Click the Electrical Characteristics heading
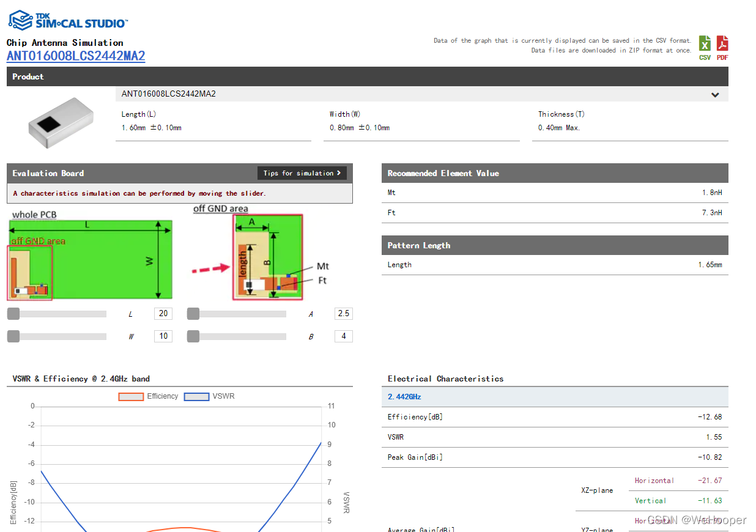This screenshot has width=756, height=532. pos(445,379)
